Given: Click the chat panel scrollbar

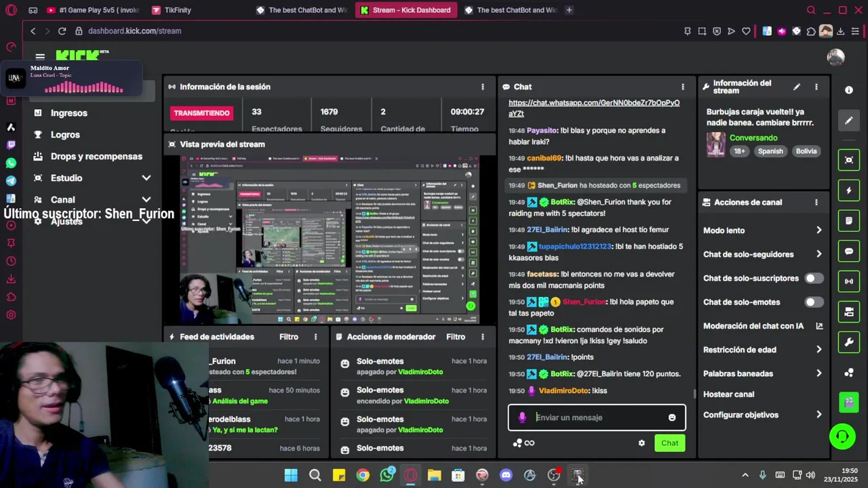Looking at the screenshot, I should [x=694, y=394].
